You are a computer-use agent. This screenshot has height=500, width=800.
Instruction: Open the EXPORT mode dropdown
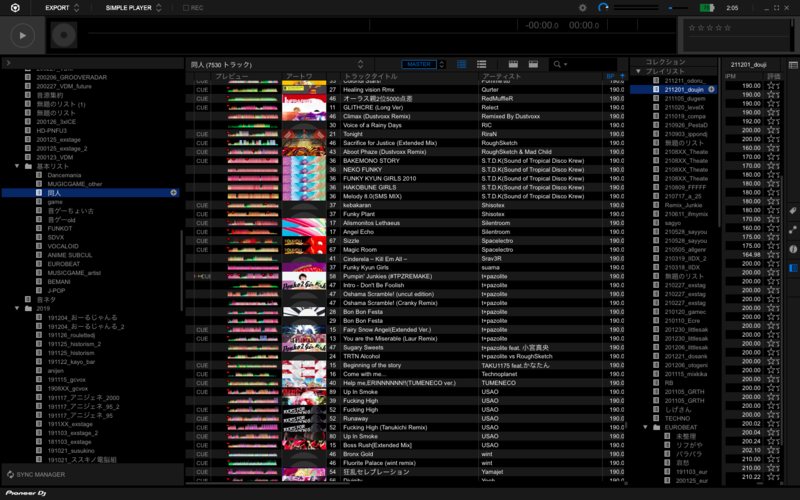click(x=62, y=8)
